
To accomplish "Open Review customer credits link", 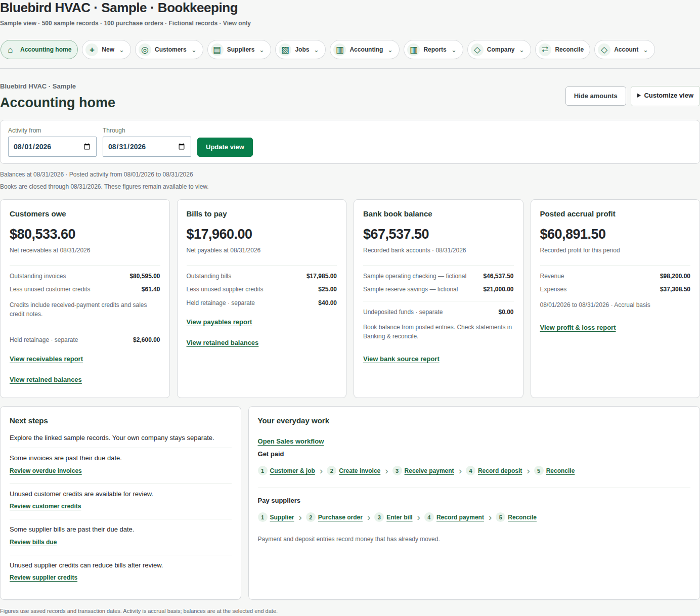I will tap(46, 506).
